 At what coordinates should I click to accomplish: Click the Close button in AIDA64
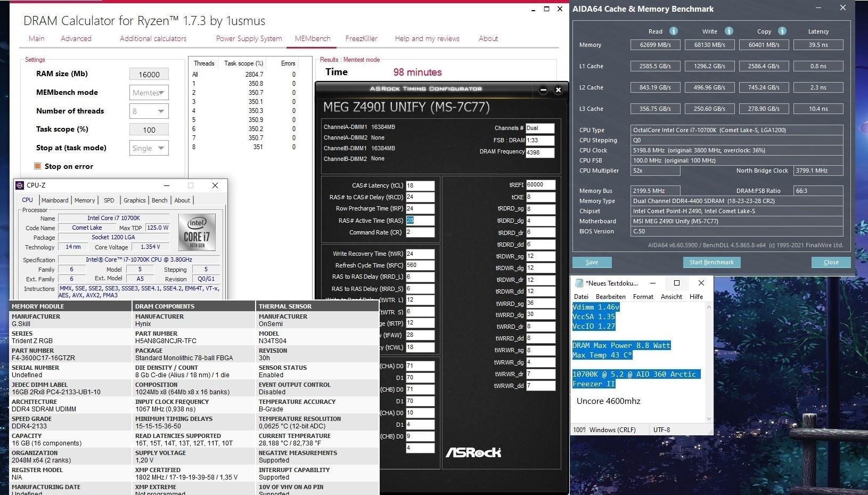(x=831, y=262)
